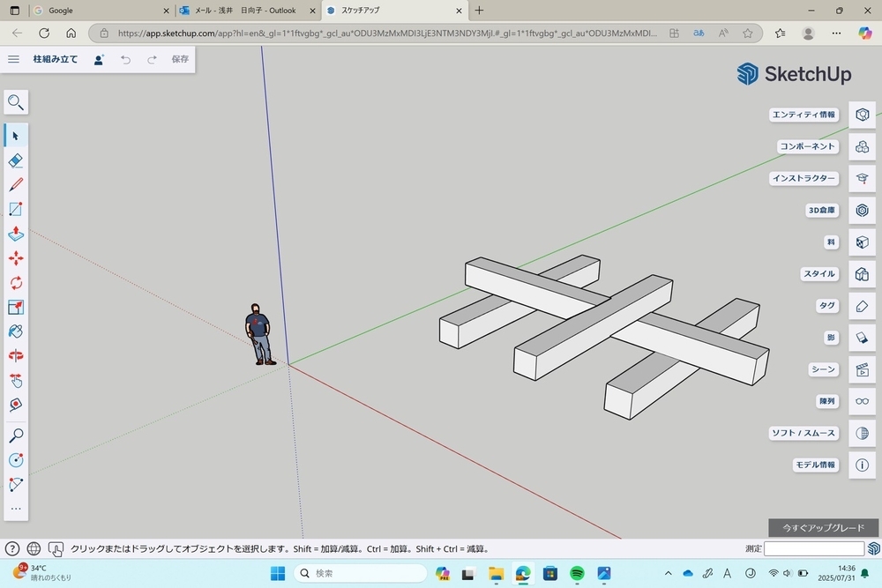The width and height of the screenshot is (882, 588).
Task: Open the Tags panel icon
Action: point(862,306)
